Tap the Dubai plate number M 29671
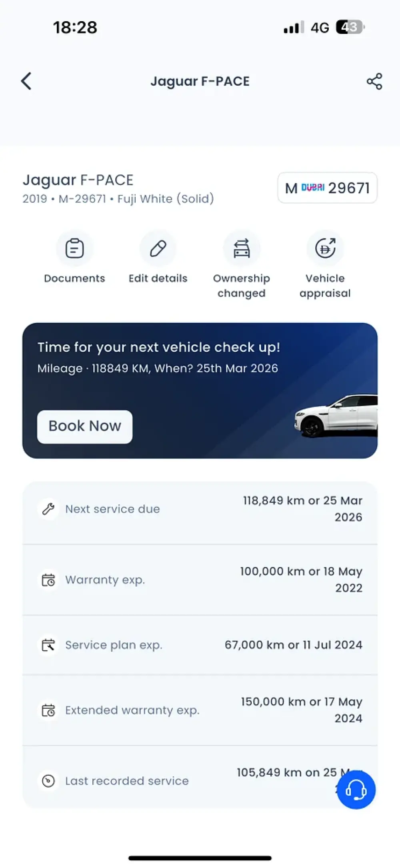Image resolution: width=400 pixels, height=868 pixels. point(327,188)
